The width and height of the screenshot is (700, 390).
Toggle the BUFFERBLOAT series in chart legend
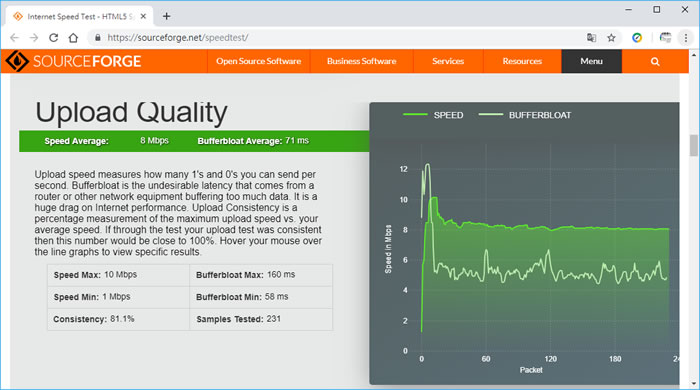(525, 115)
